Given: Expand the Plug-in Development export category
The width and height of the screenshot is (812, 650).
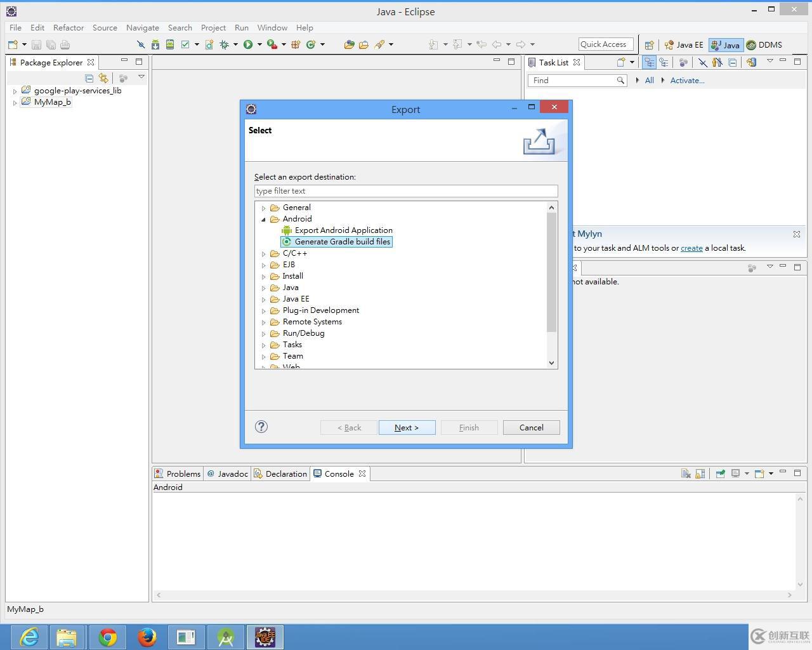Looking at the screenshot, I should [264, 310].
